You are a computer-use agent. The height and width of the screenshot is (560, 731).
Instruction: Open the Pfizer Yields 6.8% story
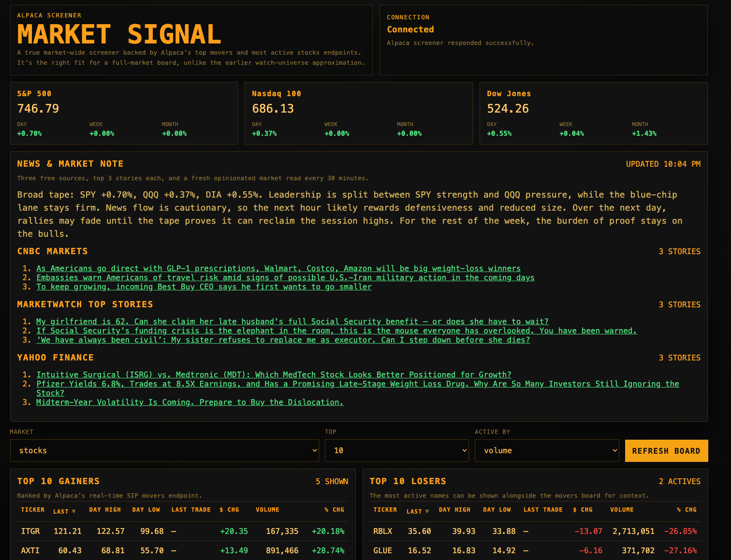tap(358, 388)
